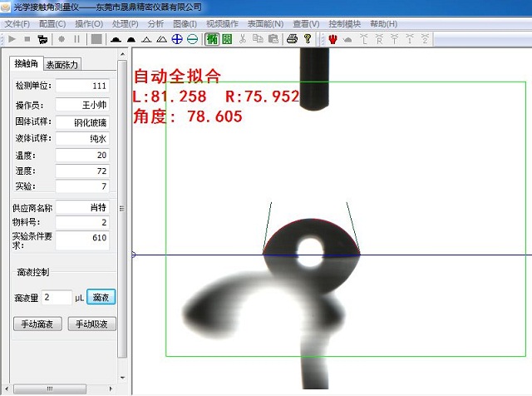Click the yellow question mark help icon
The image size is (532, 396).
pyautogui.click(x=307, y=39)
